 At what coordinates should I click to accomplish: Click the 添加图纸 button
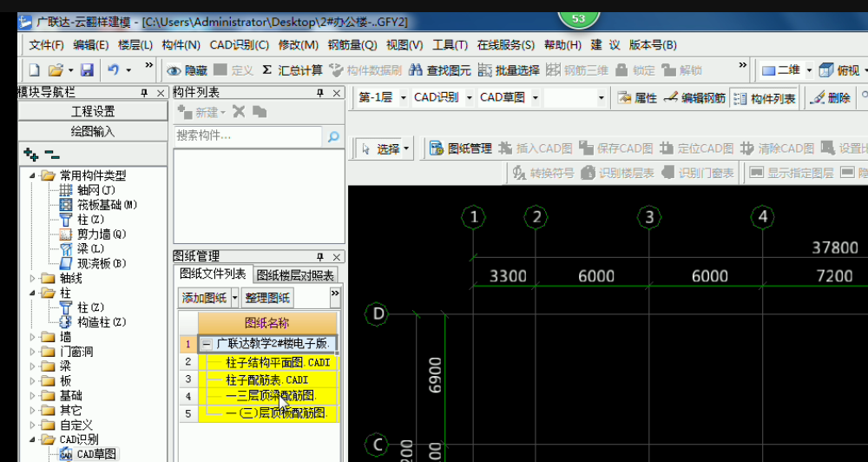tap(204, 298)
